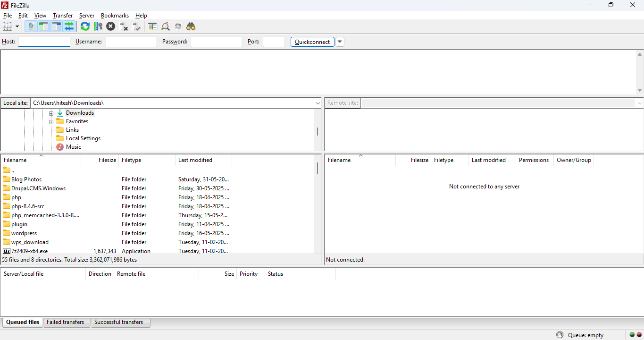
Task: Focus the Host input field
Action: click(44, 42)
